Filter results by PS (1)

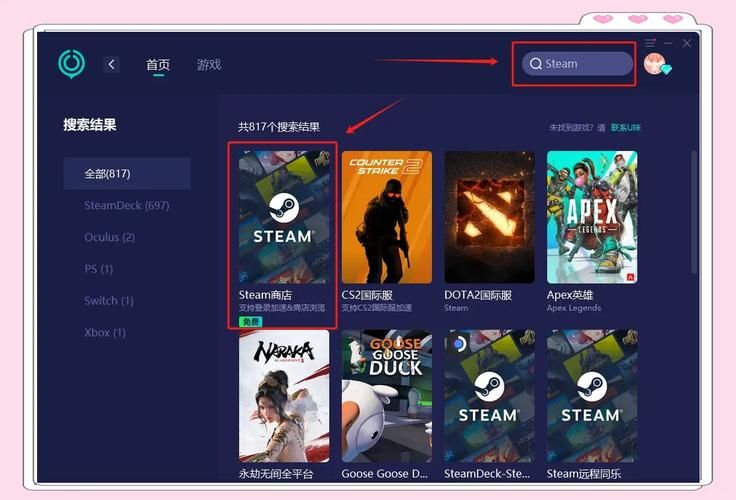[x=99, y=269]
